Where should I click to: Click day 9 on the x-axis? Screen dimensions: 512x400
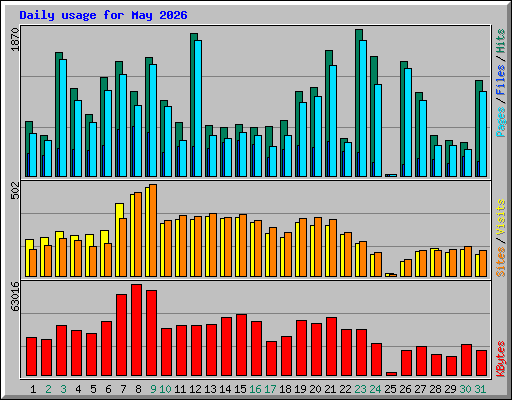(x=153, y=389)
